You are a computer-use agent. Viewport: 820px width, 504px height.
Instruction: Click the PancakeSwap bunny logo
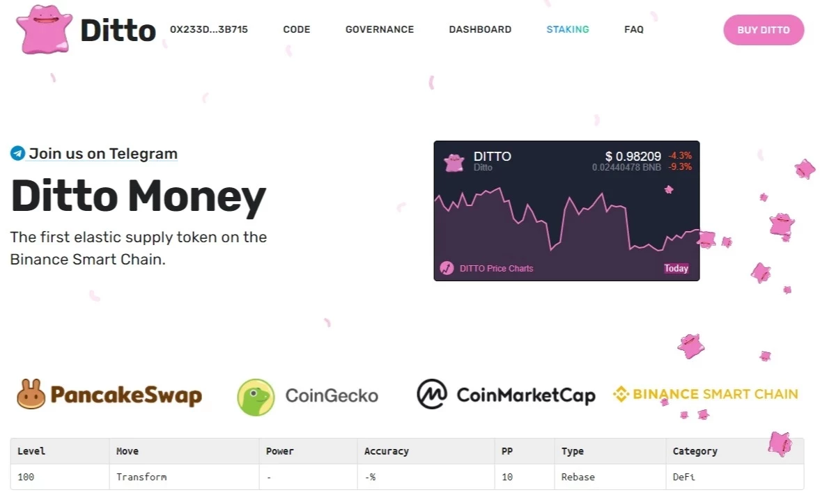31,394
